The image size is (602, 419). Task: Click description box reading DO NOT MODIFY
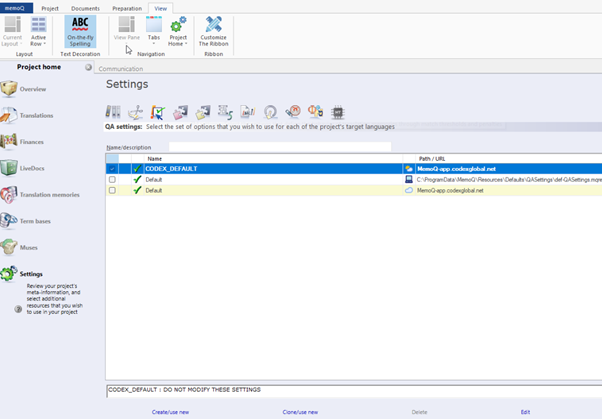pyautogui.click(x=354, y=391)
